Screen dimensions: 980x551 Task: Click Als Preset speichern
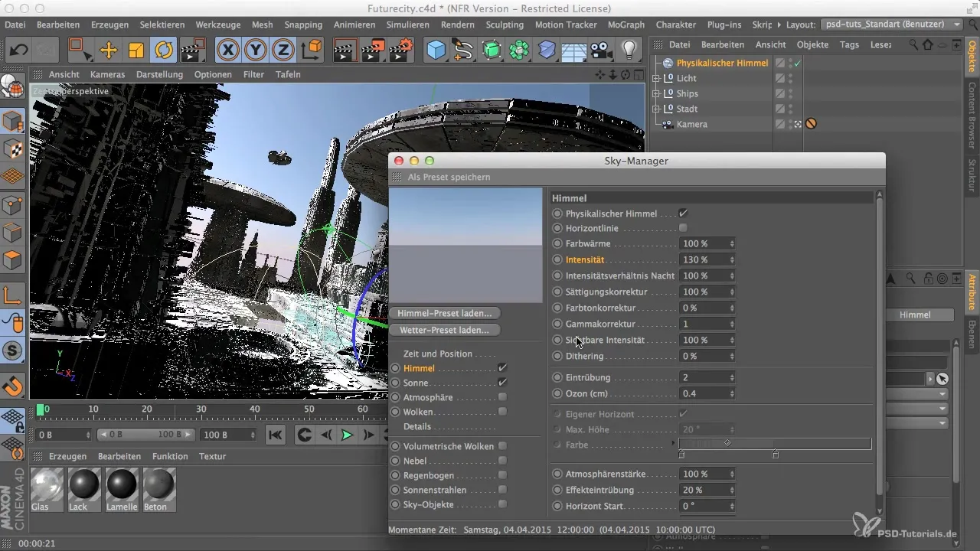click(449, 177)
